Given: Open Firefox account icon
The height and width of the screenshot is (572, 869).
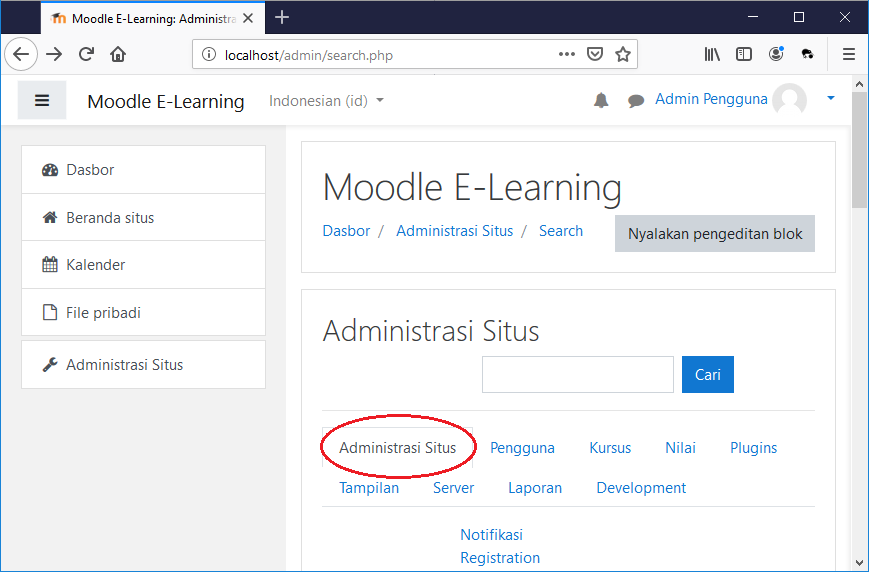Looking at the screenshot, I should pos(776,54).
